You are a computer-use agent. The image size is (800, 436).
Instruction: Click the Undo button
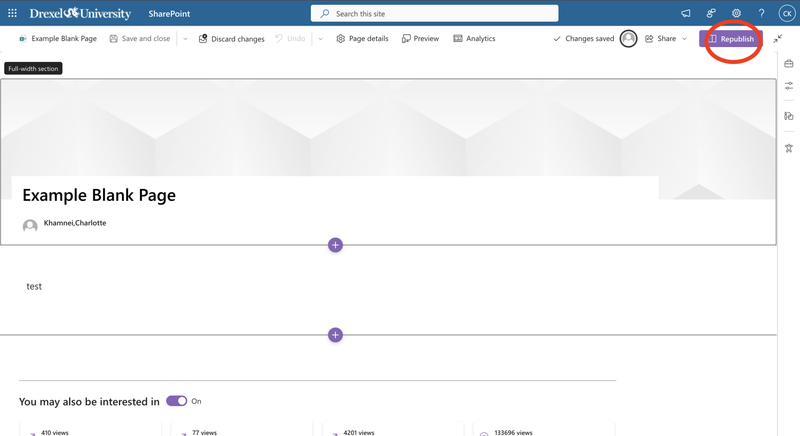290,39
